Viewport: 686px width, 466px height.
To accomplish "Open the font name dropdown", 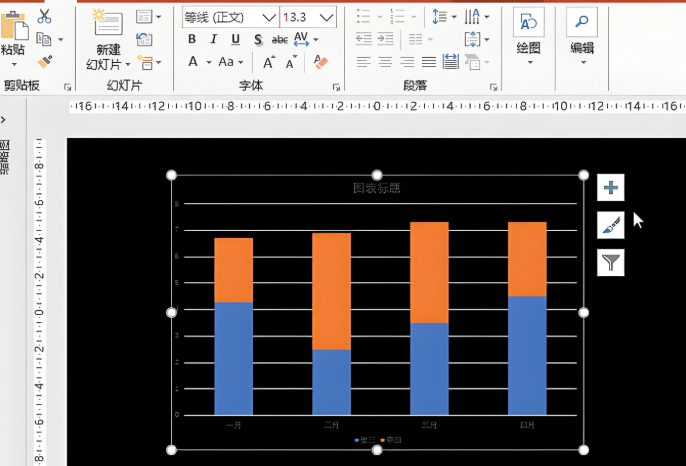I will (268, 17).
